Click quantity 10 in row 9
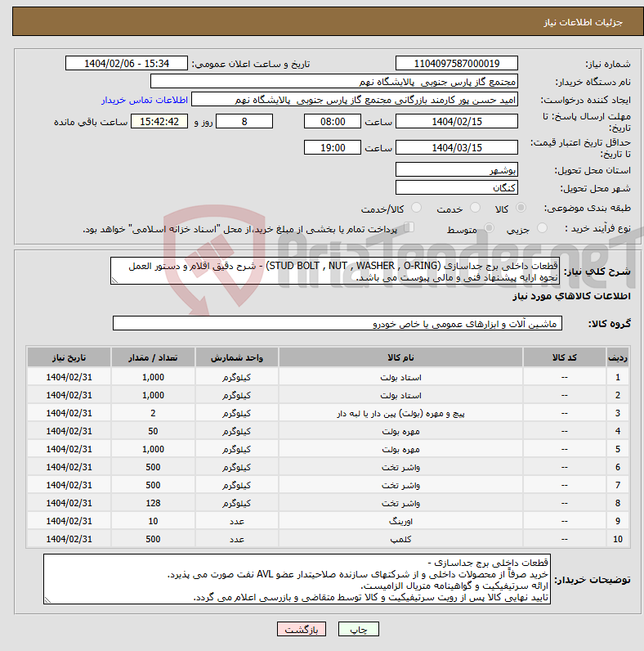644x651 pixels. coord(153,521)
